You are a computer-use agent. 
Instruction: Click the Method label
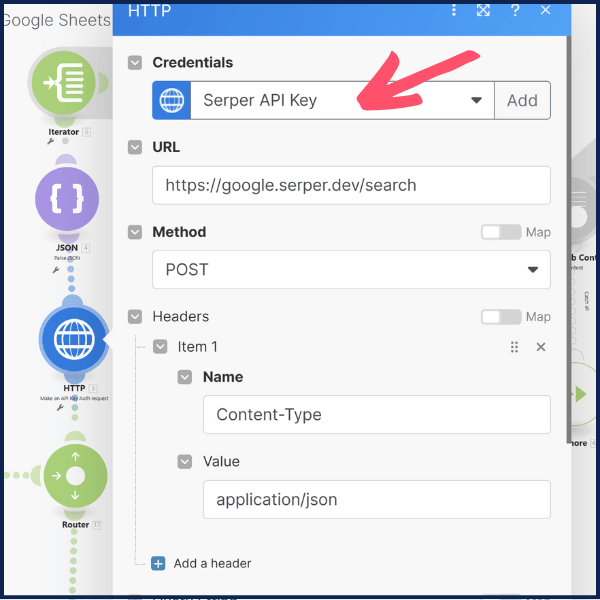point(179,232)
